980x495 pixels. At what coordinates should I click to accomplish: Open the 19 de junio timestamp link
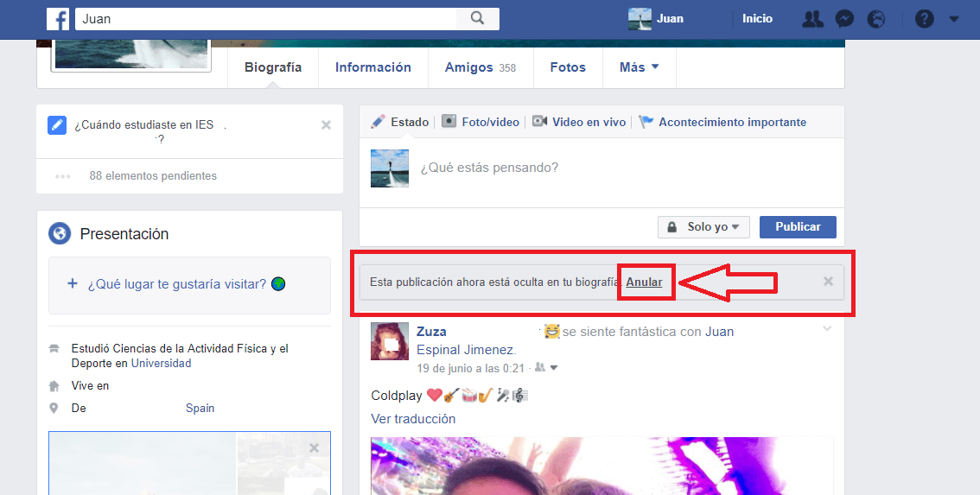pyautogui.click(x=471, y=368)
